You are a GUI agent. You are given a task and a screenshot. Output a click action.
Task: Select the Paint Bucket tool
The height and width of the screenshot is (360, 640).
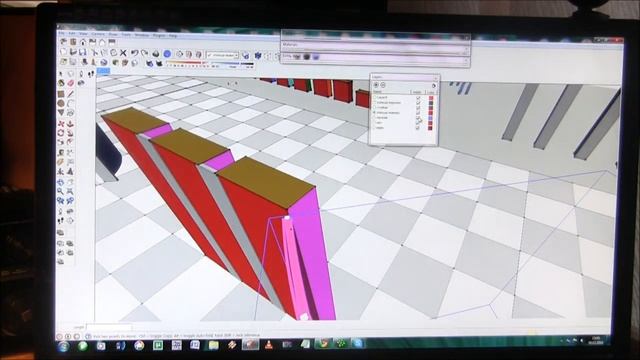pyautogui.click(x=61, y=83)
